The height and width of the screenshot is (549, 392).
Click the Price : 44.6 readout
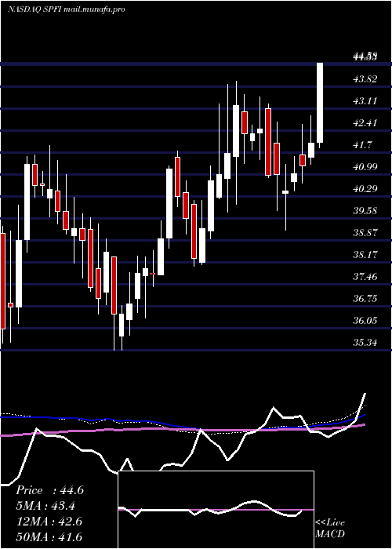click(49, 490)
